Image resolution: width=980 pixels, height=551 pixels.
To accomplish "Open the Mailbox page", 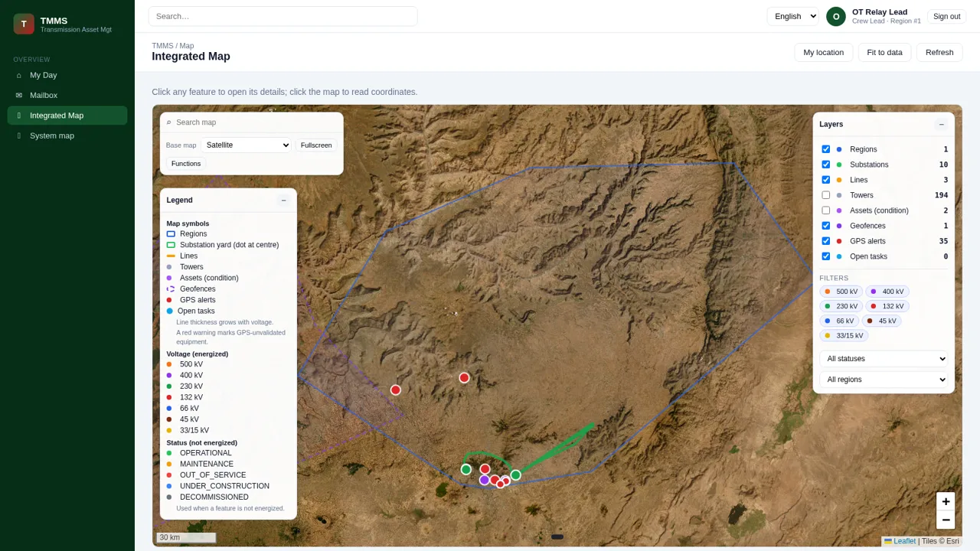I will click(67, 95).
